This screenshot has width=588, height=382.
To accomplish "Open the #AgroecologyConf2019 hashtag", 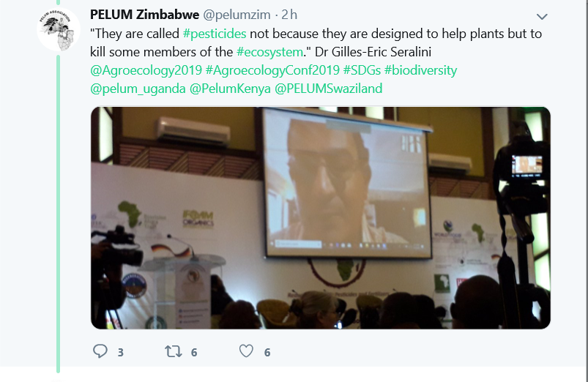I will [x=272, y=70].
